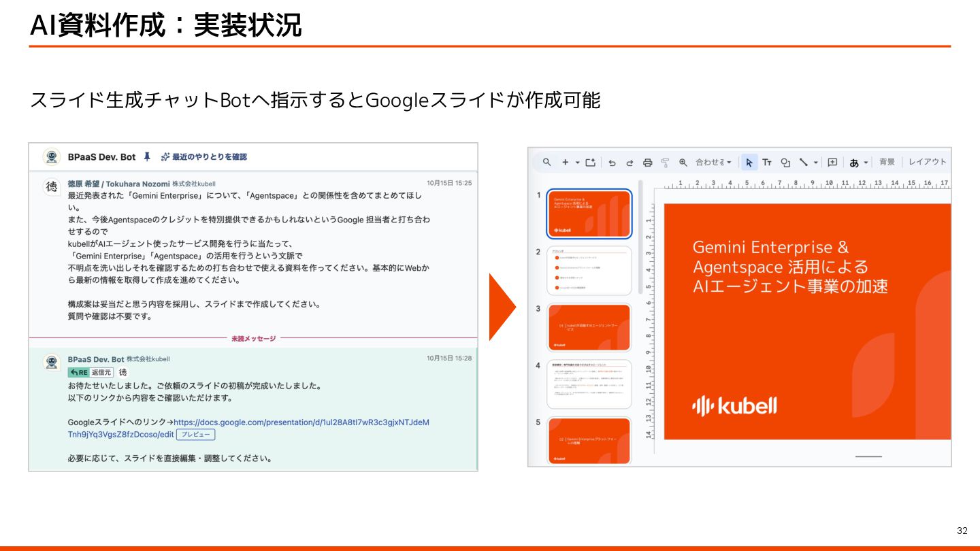980x551 pixels.
Task: Click the 徳 user avatar on first message
Action: click(x=52, y=186)
